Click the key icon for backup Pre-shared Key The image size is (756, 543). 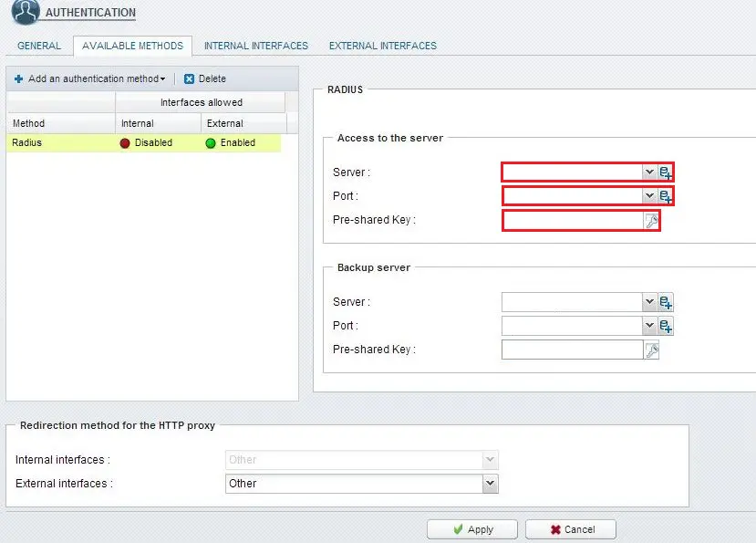[651, 350]
